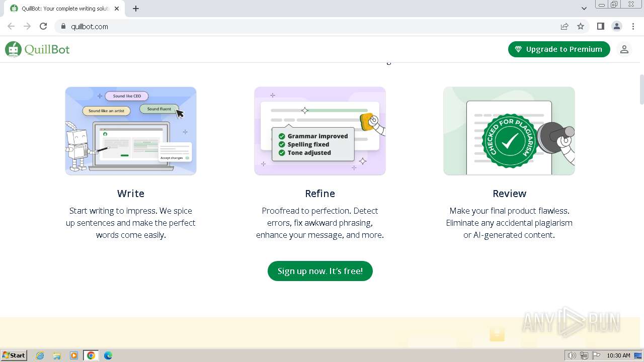Reload the quillbot.com page

[43, 26]
